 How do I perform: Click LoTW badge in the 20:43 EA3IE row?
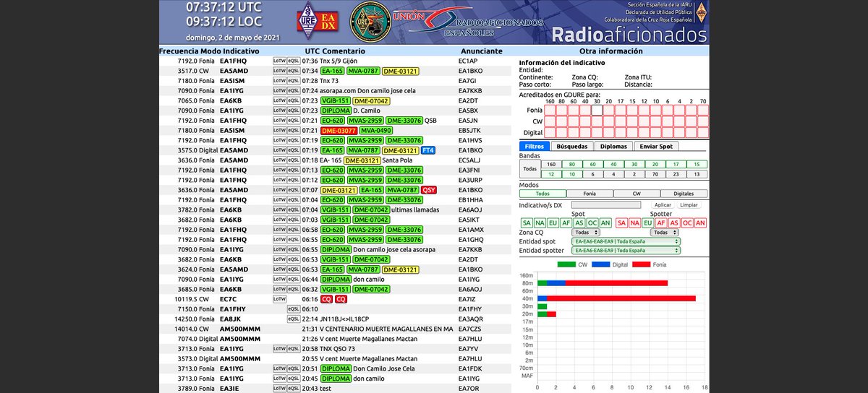tap(279, 388)
